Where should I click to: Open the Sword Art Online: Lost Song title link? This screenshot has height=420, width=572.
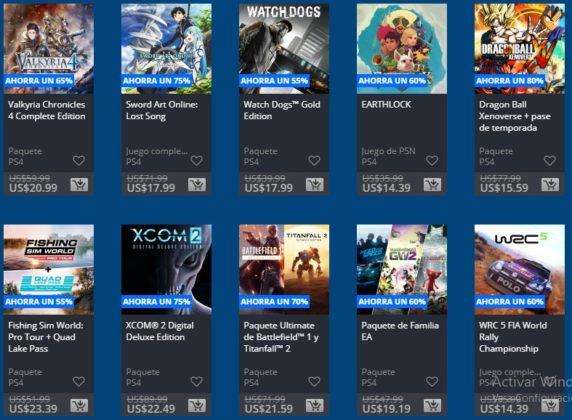pyautogui.click(x=162, y=110)
